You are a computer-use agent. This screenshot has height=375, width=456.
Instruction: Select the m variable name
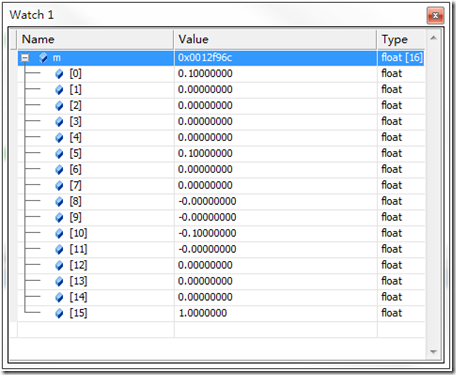pyautogui.click(x=57, y=58)
